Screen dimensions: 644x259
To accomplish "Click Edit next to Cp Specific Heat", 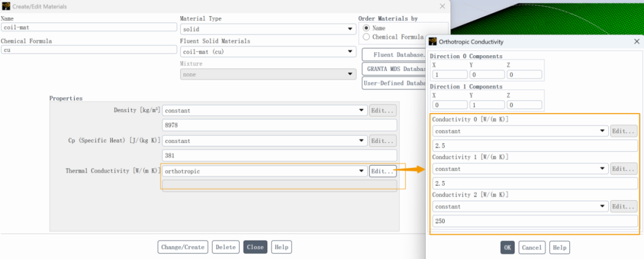I will 383,141.
